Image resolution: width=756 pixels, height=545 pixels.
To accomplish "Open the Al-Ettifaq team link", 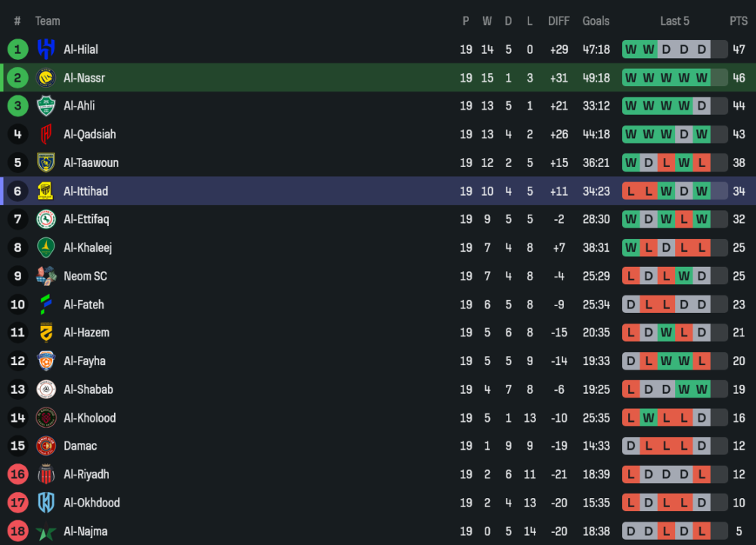I will tap(86, 219).
